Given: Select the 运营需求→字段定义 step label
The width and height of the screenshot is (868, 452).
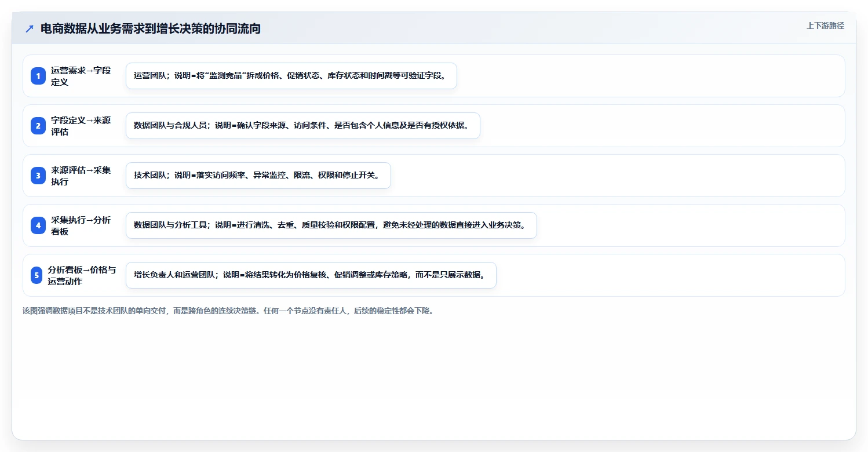Looking at the screenshot, I should pos(81,76).
